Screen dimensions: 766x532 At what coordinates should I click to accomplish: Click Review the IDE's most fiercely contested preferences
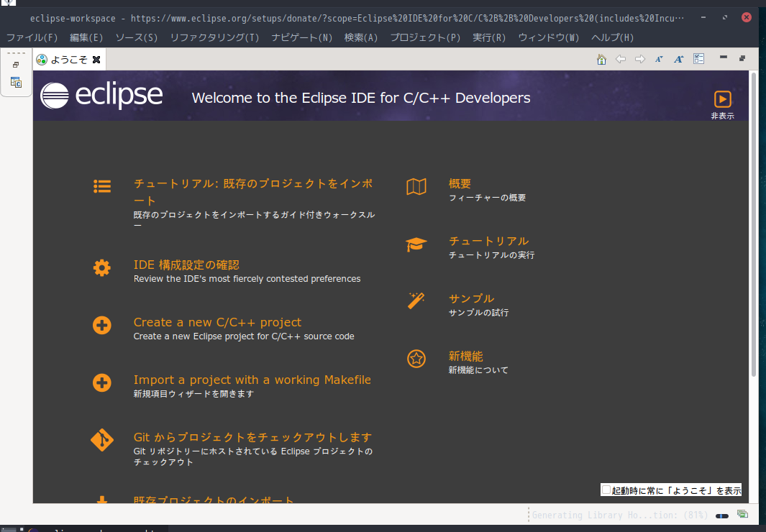pyautogui.click(x=247, y=279)
